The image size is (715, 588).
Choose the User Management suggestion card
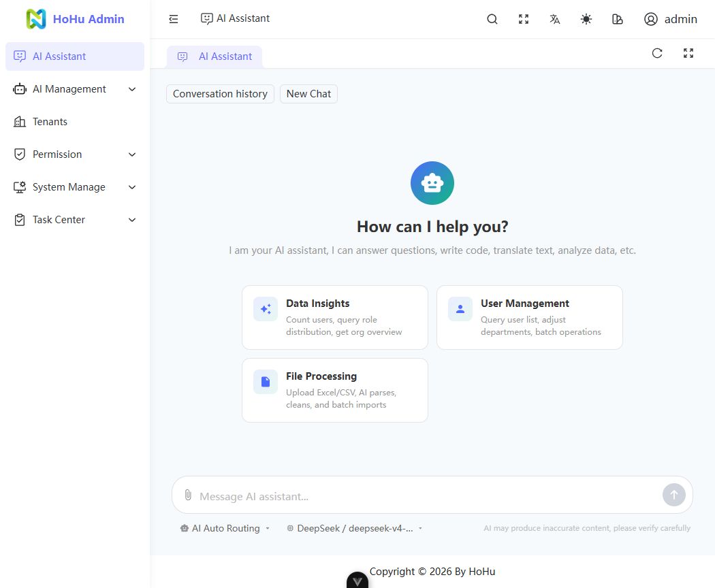click(529, 317)
